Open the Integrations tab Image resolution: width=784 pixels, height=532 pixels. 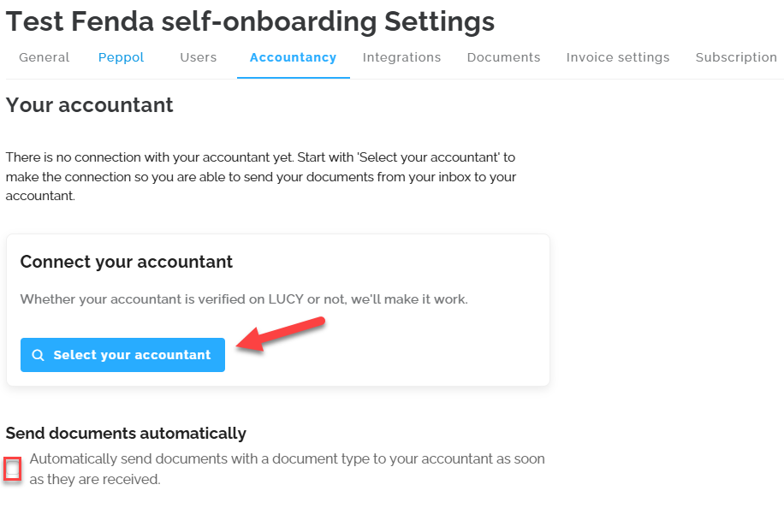[x=401, y=57]
